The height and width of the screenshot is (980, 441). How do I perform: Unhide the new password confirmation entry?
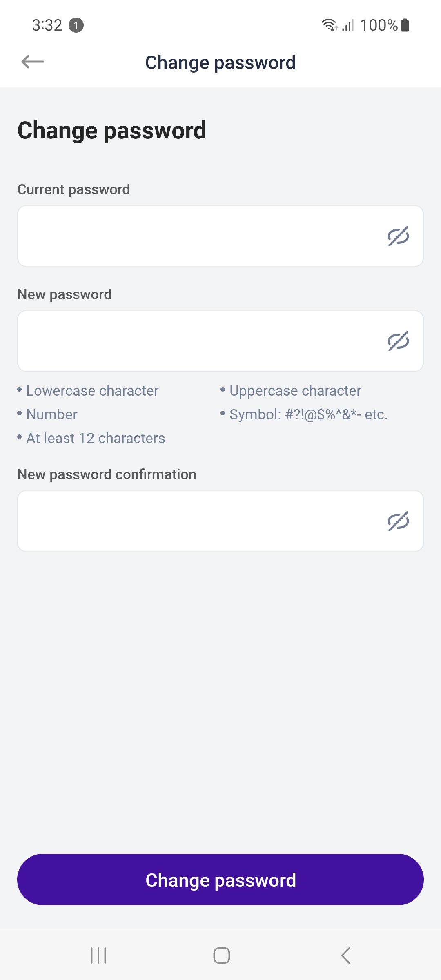(x=398, y=521)
